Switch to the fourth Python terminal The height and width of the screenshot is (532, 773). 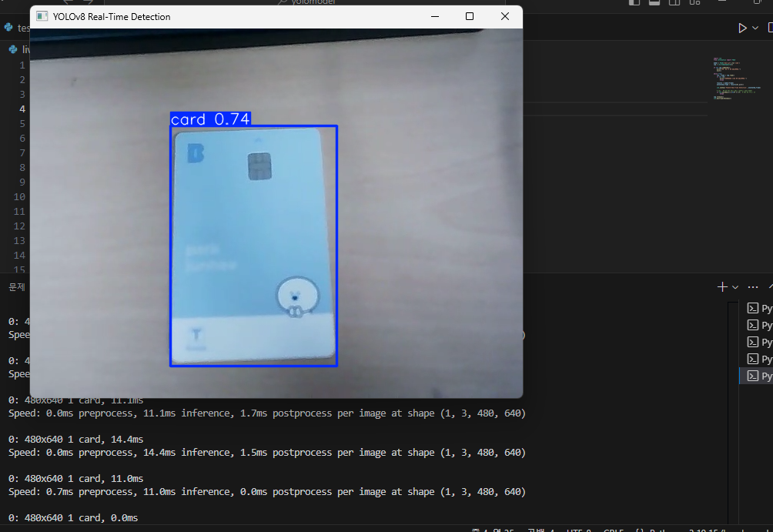pyautogui.click(x=758, y=359)
